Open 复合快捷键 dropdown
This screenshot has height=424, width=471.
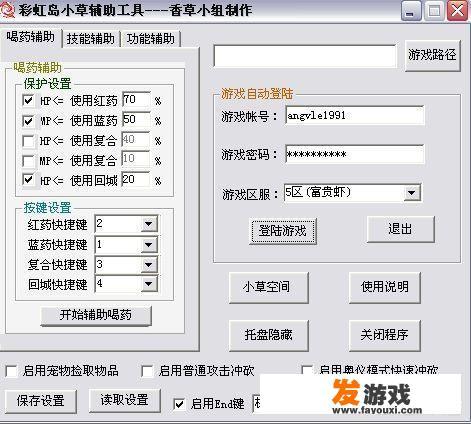click(148, 265)
